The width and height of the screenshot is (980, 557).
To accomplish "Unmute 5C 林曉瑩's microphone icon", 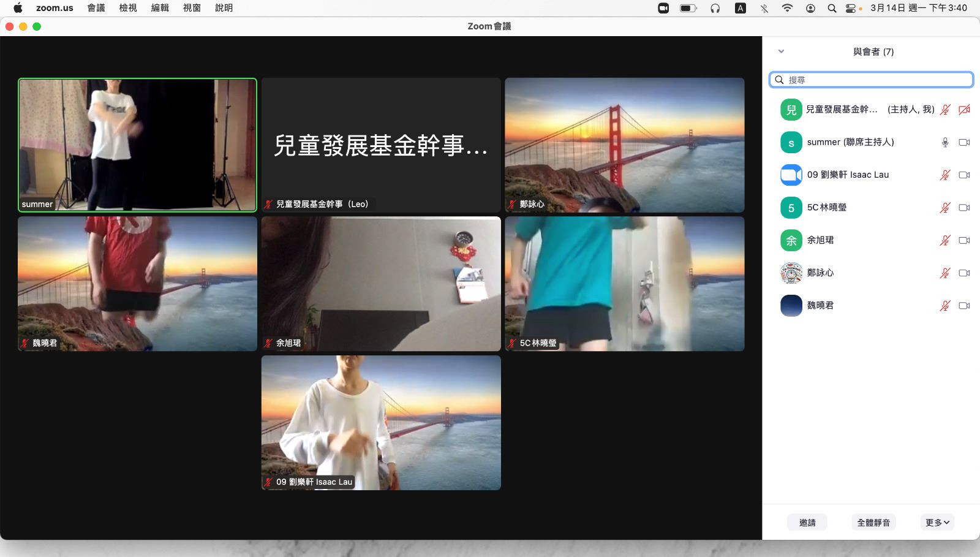I will pyautogui.click(x=945, y=208).
